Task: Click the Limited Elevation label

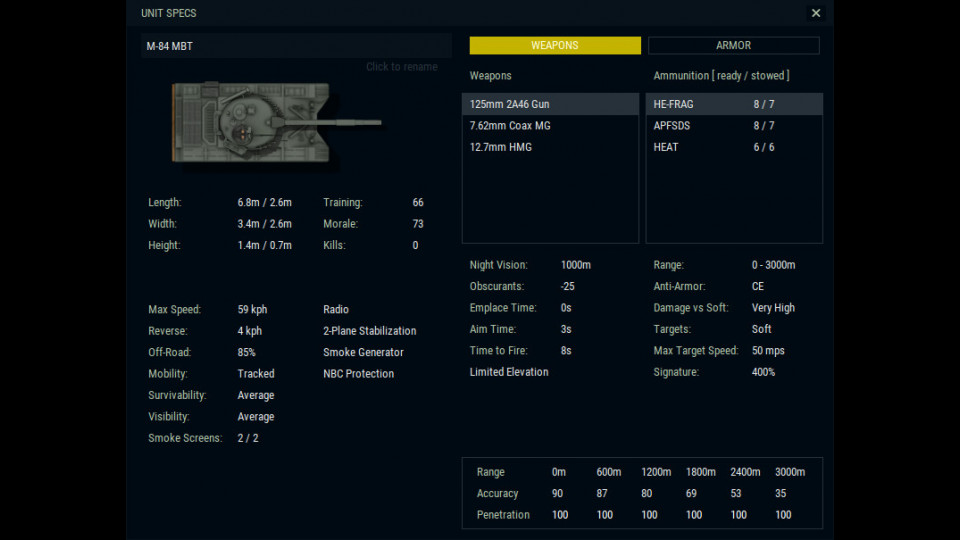Action: [x=509, y=372]
